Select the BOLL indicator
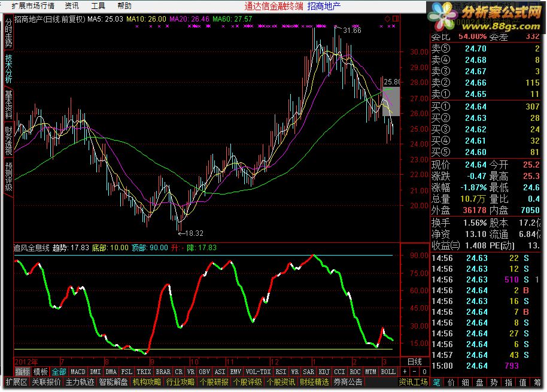The width and height of the screenshot is (547, 392). click(x=388, y=372)
